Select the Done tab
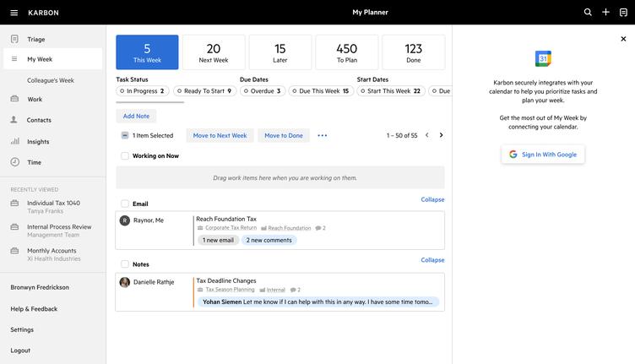The height and width of the screenshot is (364, 635). tap(414, 52)
